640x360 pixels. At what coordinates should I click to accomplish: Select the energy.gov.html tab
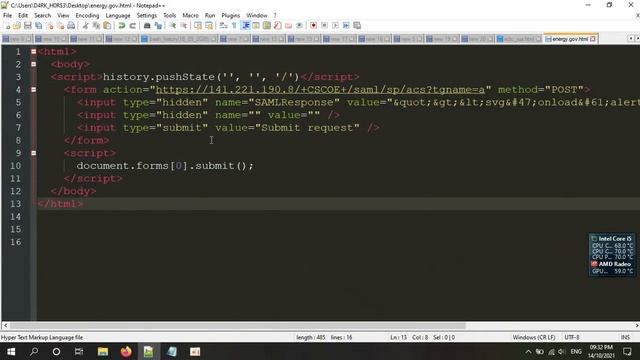570,39
